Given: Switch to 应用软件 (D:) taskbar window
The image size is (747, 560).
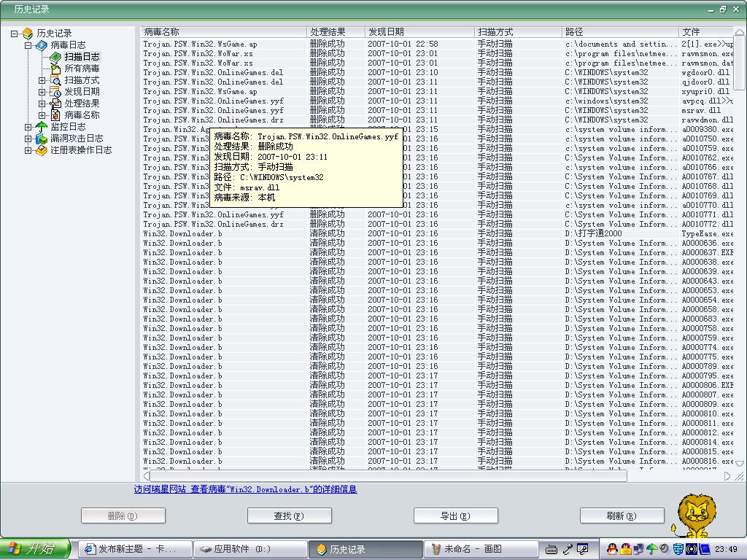Looking at the screenshot, I should (x=250, y=549).
